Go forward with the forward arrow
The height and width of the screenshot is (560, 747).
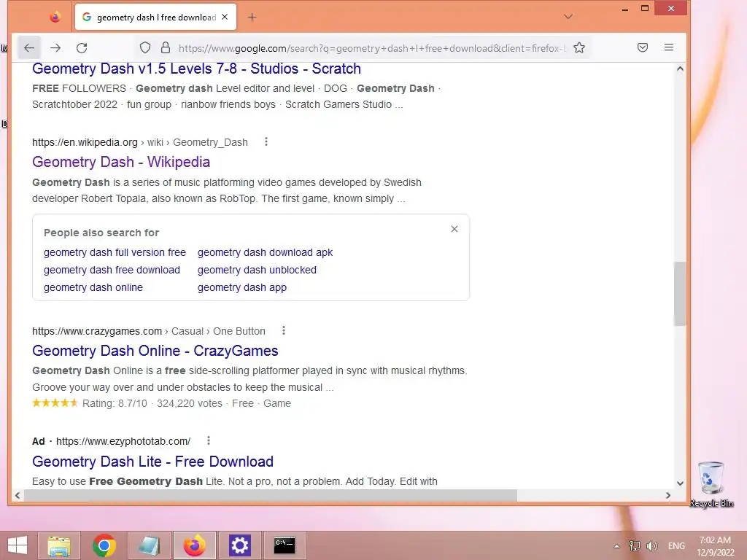(55, 47)
